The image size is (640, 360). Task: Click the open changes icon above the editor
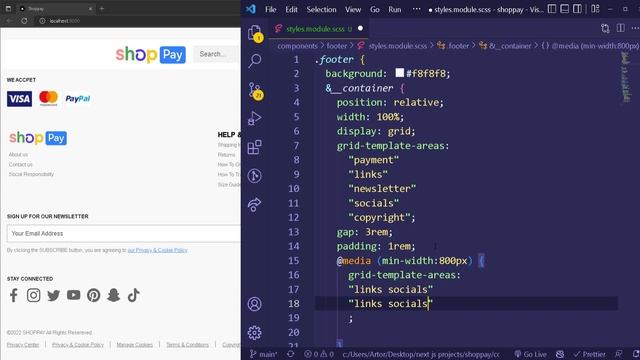605,28
